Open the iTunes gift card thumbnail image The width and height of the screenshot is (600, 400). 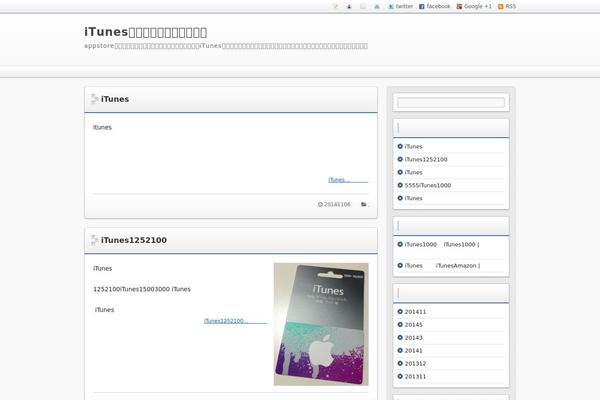click(321, 324)
